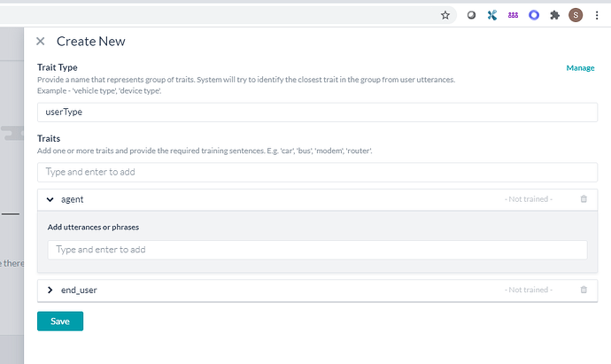Close the Create New panel
Viewport: 611px width, 364px height.
pyautogui.click(x=41, y=42)
